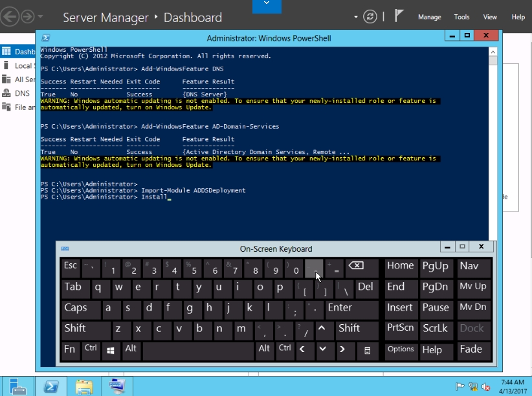532x396 pixels.
Task: Toggle the right Shift key
Action: coord(357,330)
